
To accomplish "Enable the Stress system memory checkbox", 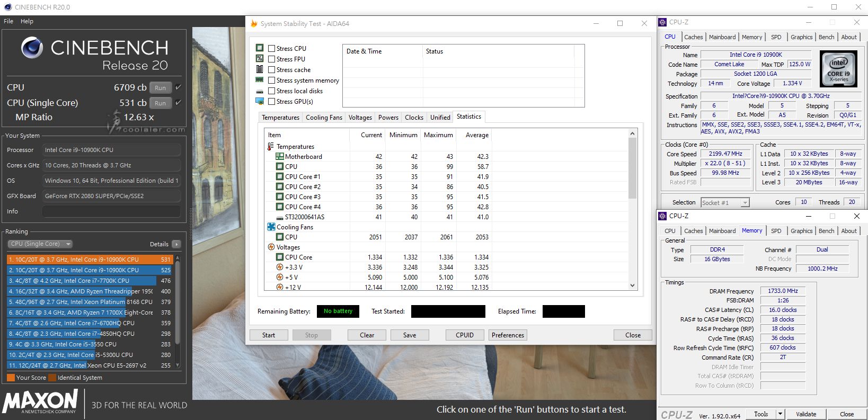I will tap(271, 81).
